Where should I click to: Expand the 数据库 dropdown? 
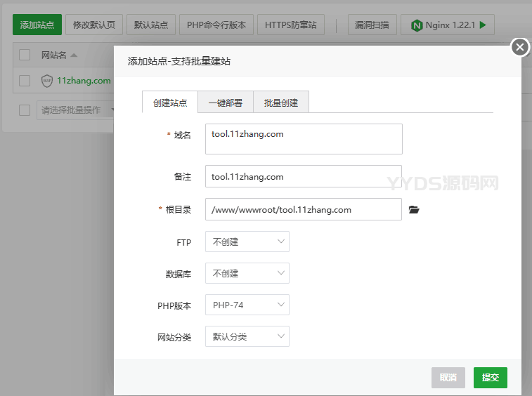[247, 273]
